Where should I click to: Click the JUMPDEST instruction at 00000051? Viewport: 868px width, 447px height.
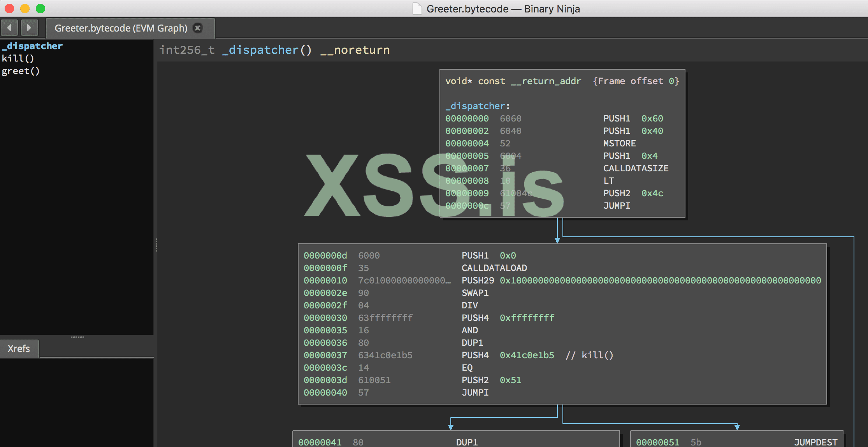click(815, 442)
